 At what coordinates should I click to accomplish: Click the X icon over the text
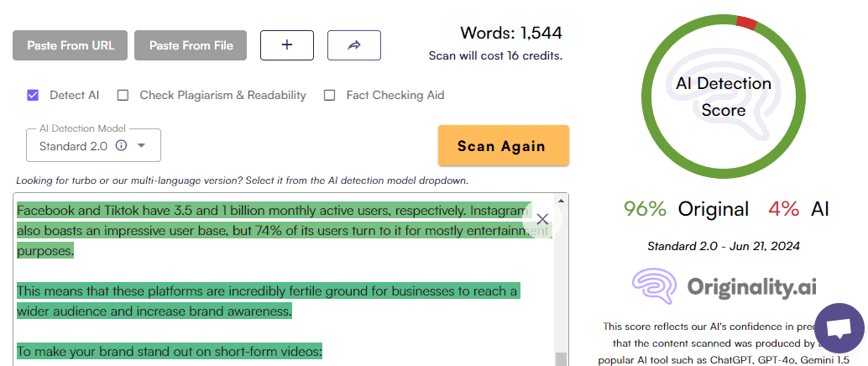point(542,220)
